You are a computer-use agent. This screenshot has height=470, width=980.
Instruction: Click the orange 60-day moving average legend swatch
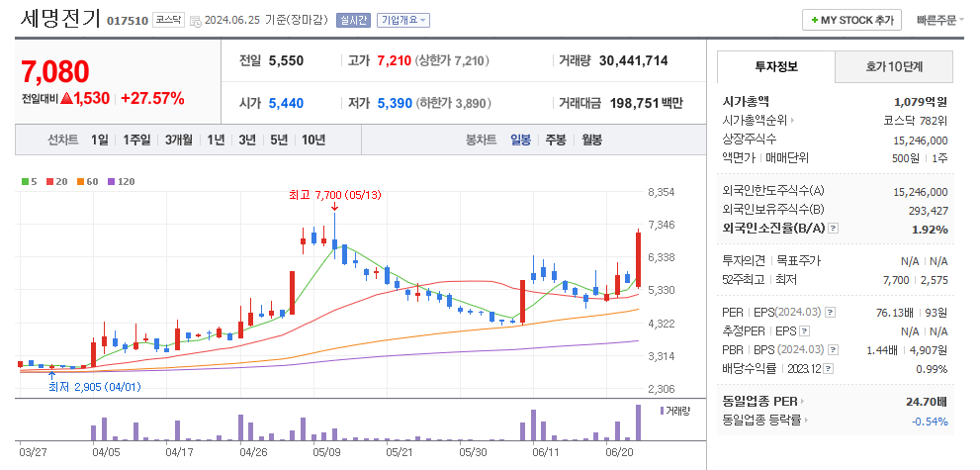(x=80, y=182)
